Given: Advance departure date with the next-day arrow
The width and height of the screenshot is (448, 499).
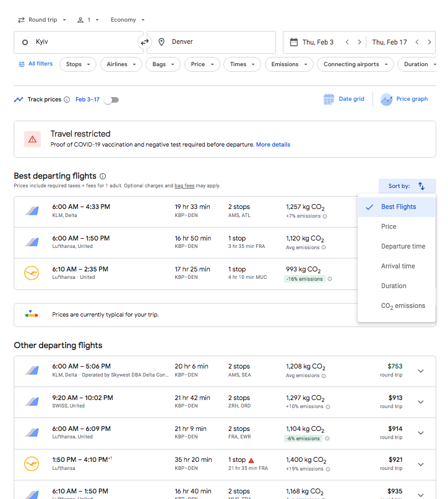Looking at the screenshot, I should pyautogui.click(x=360, y=42).
